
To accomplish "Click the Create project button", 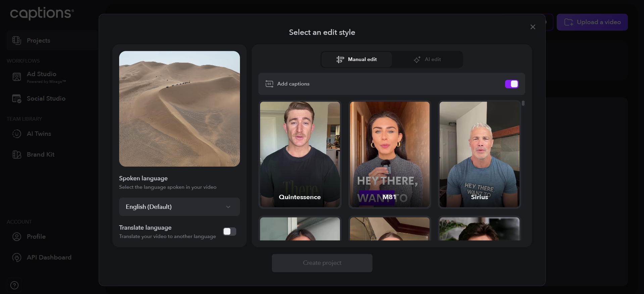I will point(322,263).
